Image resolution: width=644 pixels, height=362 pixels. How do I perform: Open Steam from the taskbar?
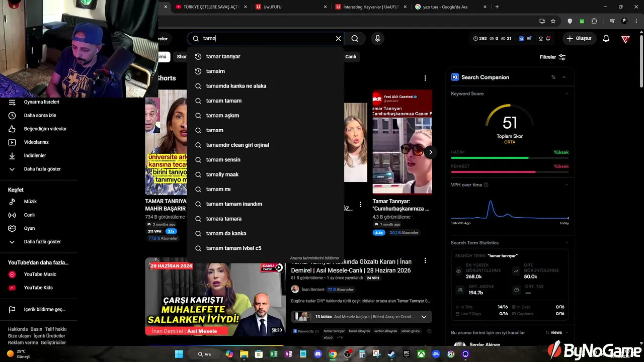391,354
